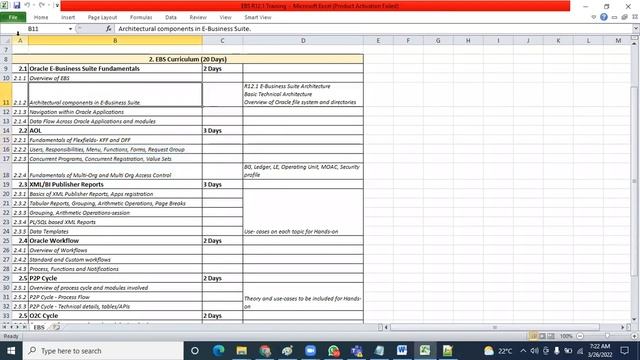Open the View ribbon tab
The image size is (640, 360).
coord(225,17)
